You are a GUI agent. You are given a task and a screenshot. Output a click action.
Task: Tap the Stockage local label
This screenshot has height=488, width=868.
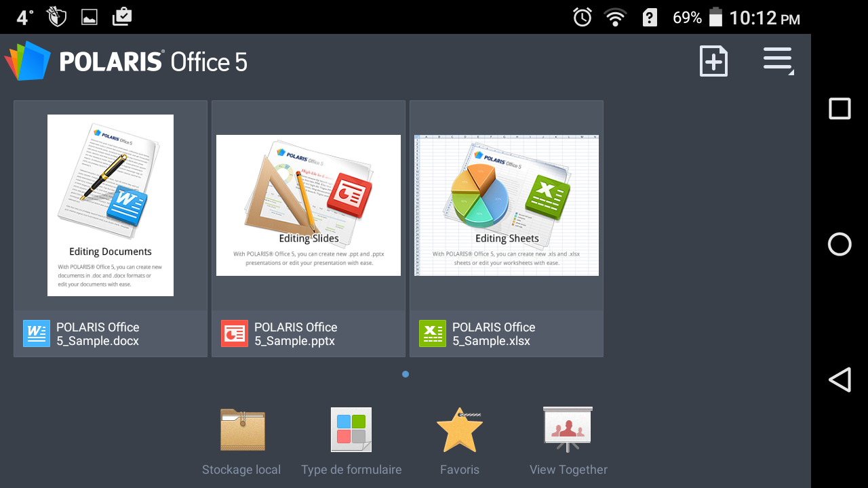241,470
